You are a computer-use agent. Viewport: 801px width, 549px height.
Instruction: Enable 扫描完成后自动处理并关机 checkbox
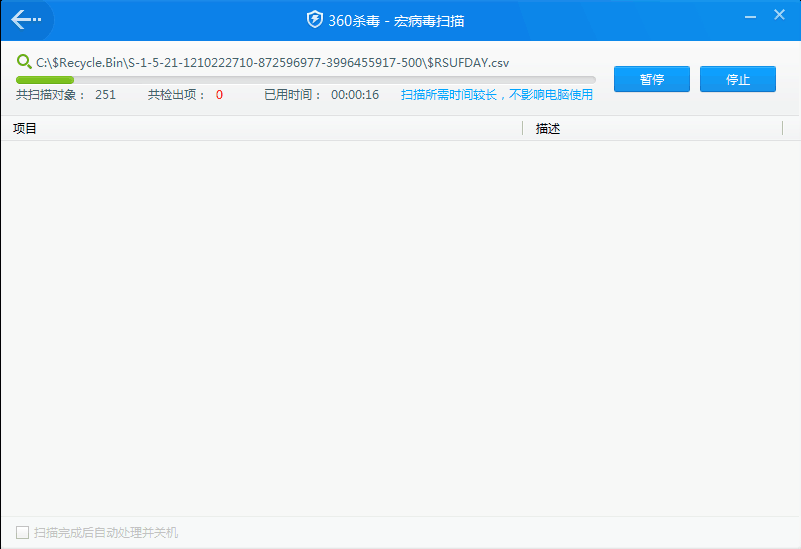click(x=22, y=533)
